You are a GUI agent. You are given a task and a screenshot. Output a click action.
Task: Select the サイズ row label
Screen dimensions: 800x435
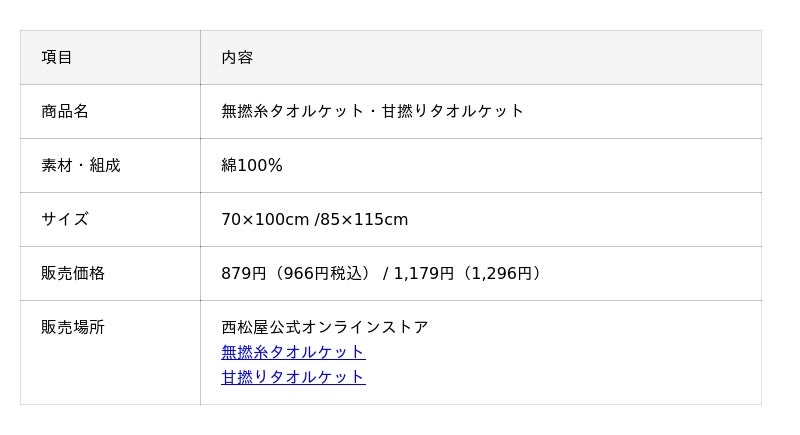coord(65,219)
